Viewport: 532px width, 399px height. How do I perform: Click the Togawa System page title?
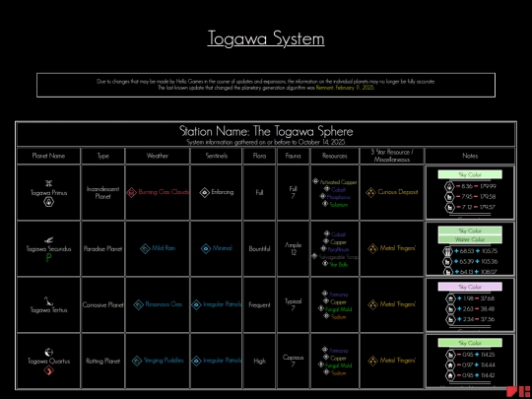tap(266, 38)
